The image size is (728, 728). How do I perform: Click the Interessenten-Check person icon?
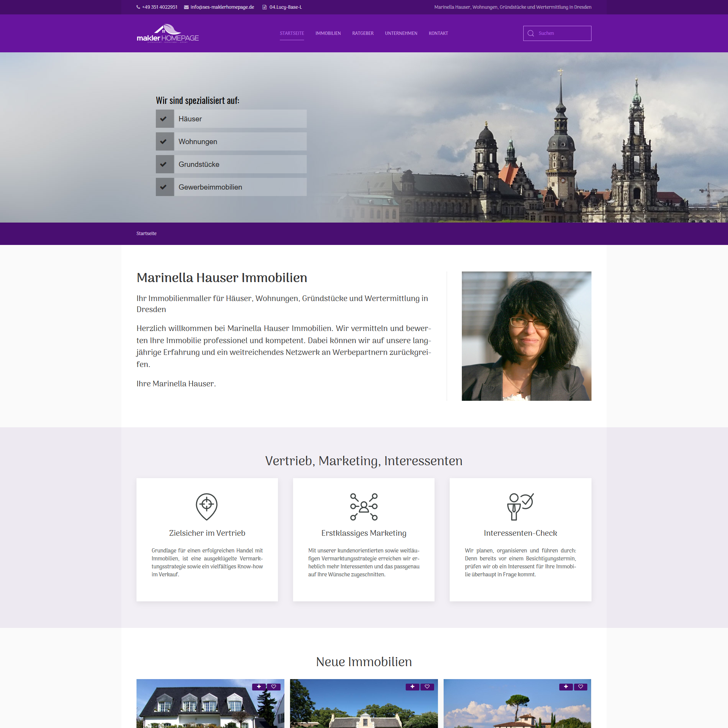coord(520,507)
